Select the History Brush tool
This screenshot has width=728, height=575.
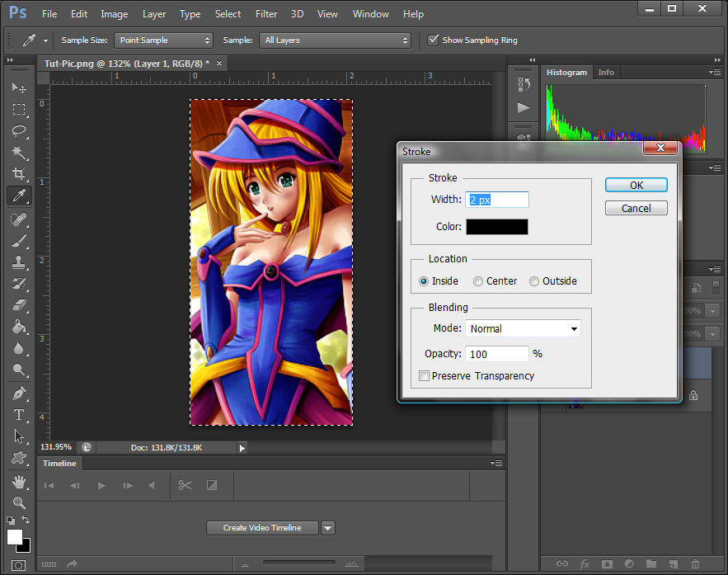(x=19, y=284)
